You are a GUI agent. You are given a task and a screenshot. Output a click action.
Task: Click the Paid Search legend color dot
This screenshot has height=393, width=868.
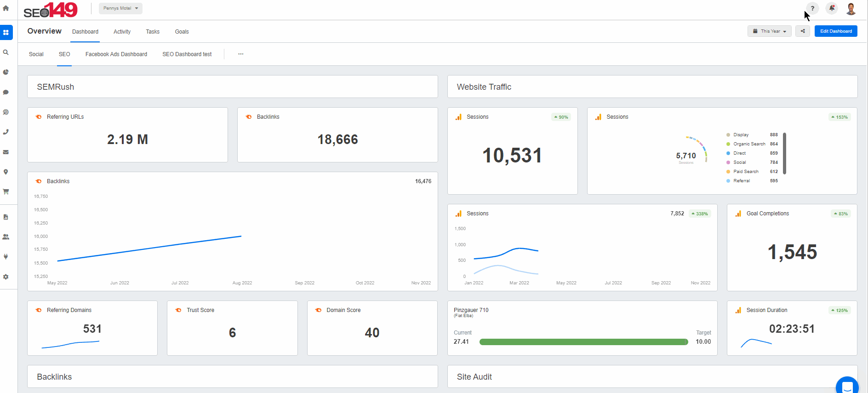point(728,172)
